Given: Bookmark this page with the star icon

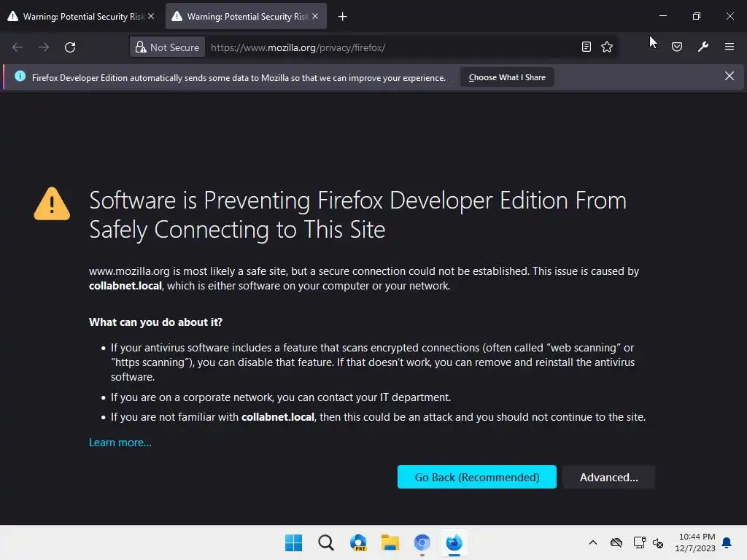Looking at the screenshot, I should pos(607,47).
